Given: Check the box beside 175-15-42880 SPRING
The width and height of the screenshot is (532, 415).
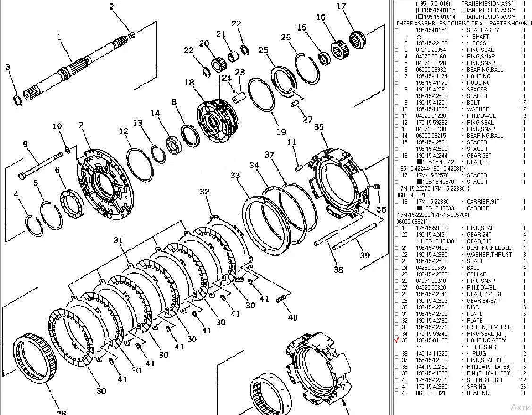Looking at the screenshot, I should 397,387.
